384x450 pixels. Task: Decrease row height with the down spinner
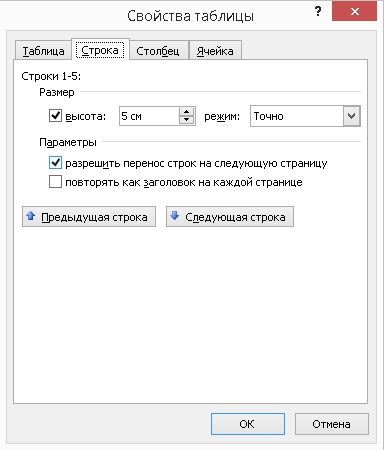click(x=186, y=120)
